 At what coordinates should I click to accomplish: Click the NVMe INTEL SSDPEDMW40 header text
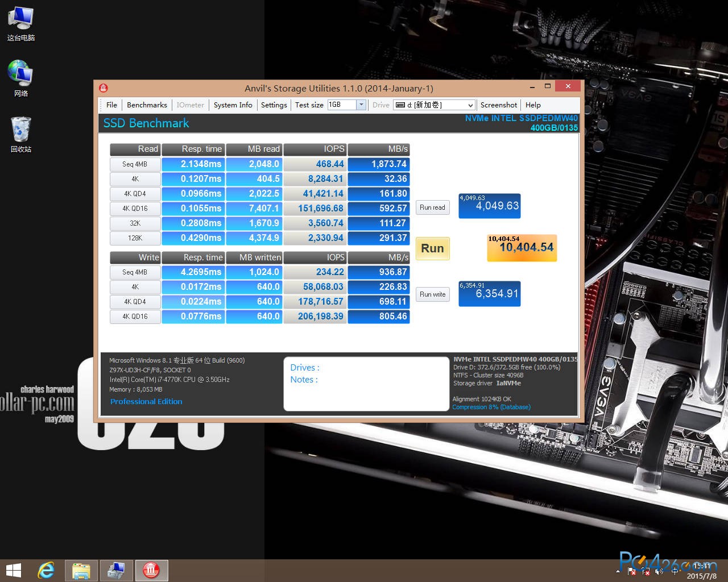(521, 118)
